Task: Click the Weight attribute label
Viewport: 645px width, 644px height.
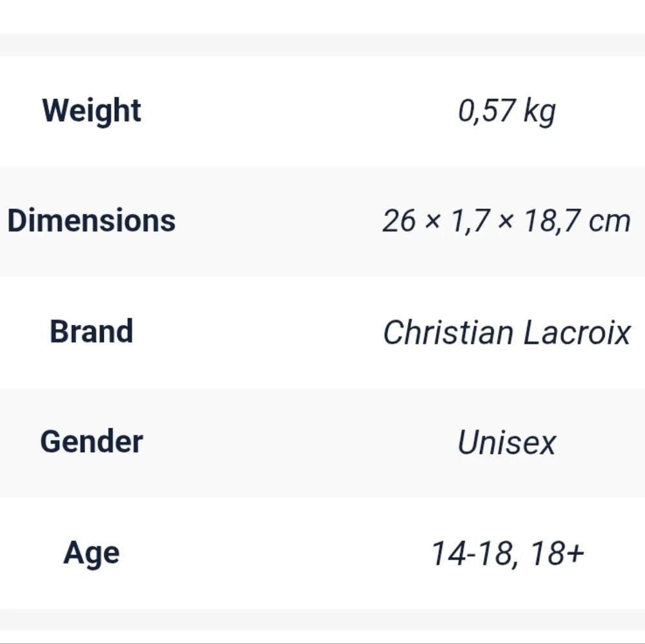Action: coord(92,111)
